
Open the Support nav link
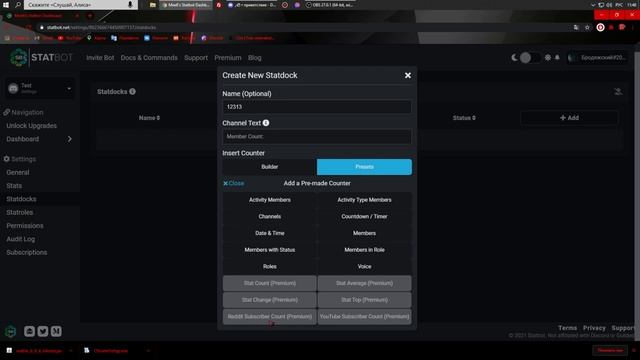point(196,58)
